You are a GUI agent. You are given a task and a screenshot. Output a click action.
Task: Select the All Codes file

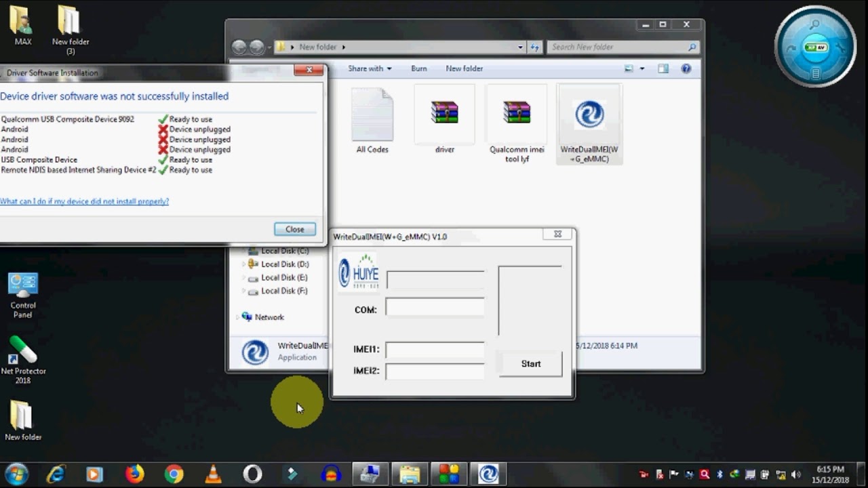[372, 121]
